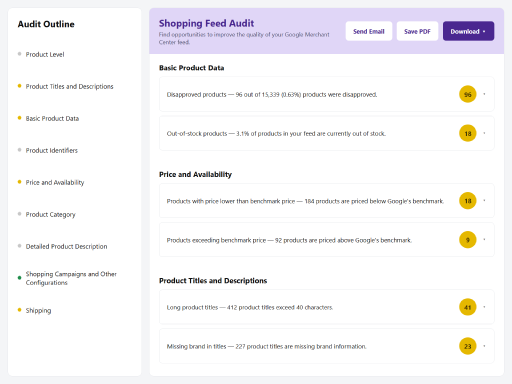Click the 18 badge on Out-of-stock products

[x=468, y=133]
